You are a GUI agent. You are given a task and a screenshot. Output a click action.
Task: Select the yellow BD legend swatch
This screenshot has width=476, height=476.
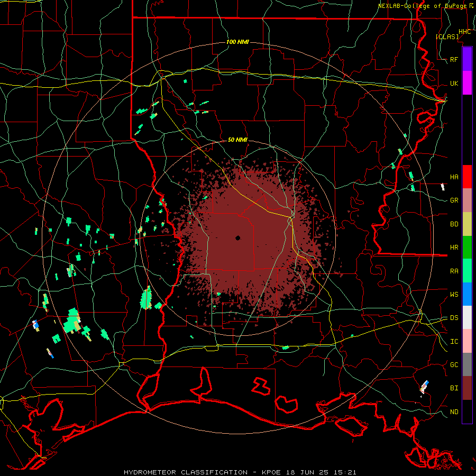467,224
